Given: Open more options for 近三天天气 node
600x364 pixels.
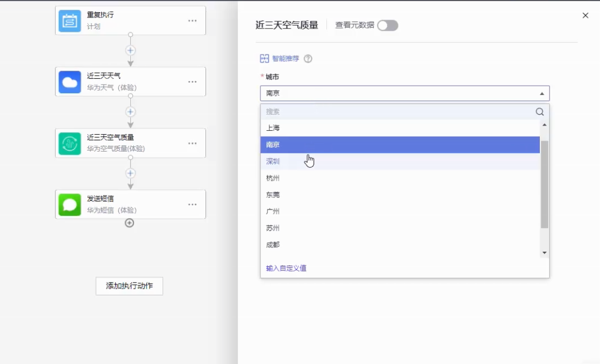Looking at the screenshot, I should tap(192, 82).
